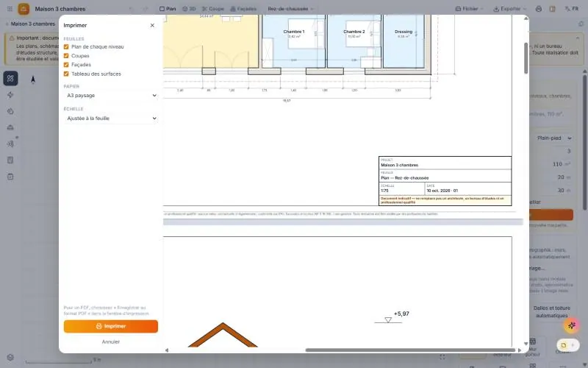Click the Dressing room label in preview
This screenshot has width=588, height=368.
click(x=404, y=32)
